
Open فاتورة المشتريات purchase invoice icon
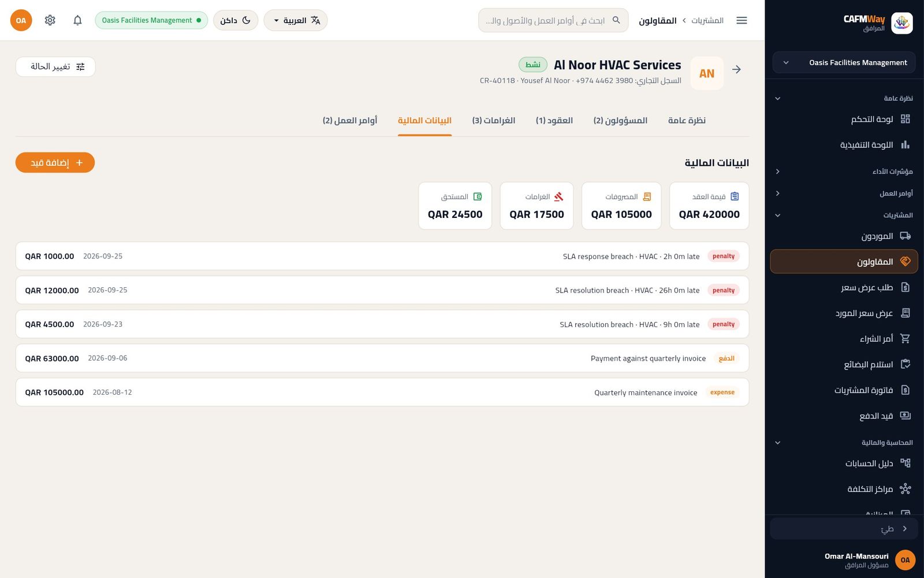[905, 390]
